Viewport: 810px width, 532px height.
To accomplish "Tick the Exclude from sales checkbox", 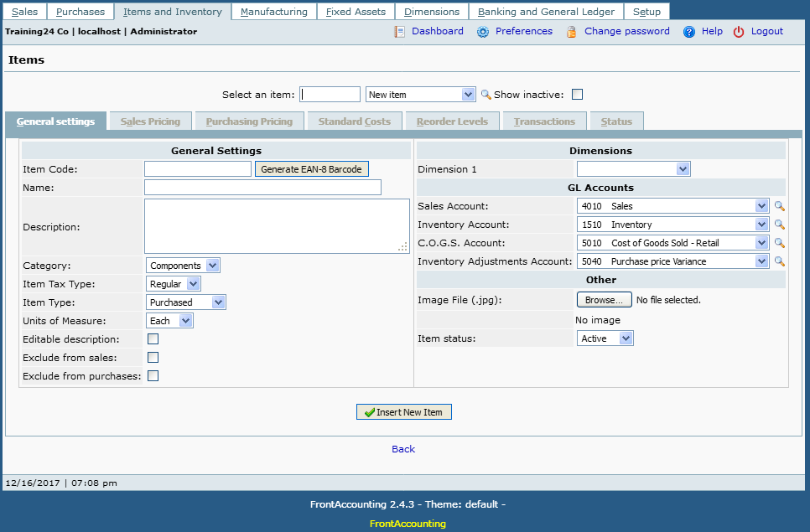I will click(x=153, y=358).
